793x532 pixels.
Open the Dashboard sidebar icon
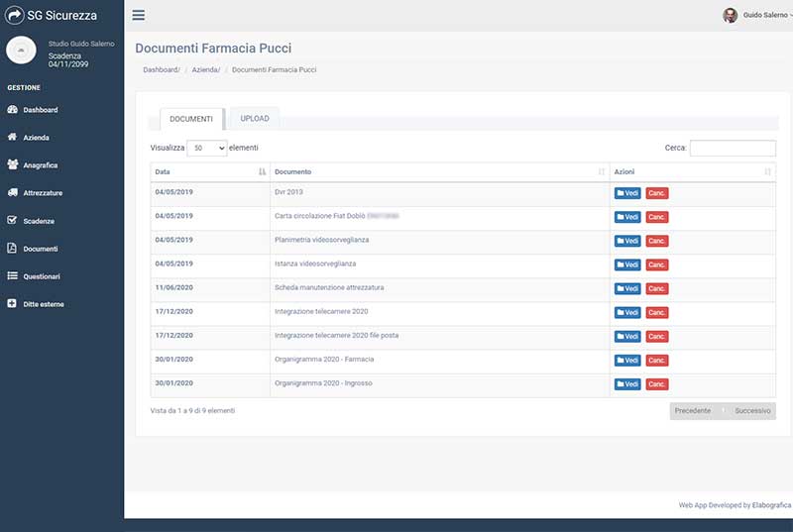tap(13, 110)
